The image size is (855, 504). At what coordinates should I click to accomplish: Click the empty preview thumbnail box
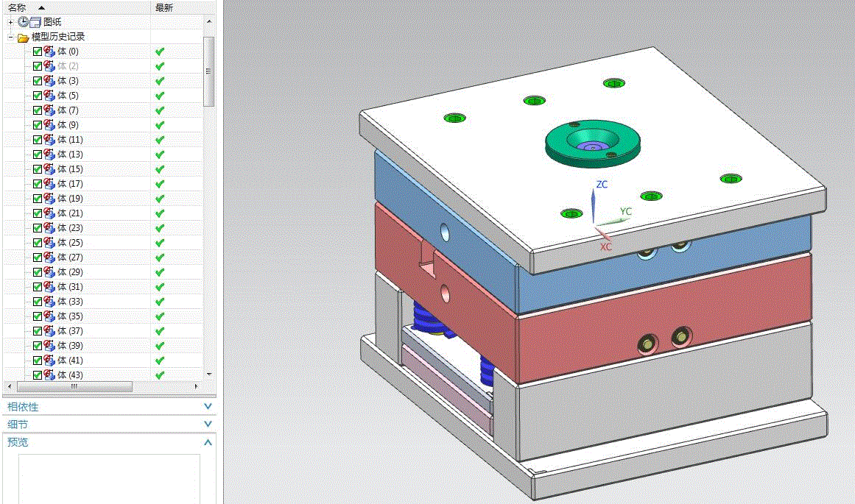click(x=109, y=479)
